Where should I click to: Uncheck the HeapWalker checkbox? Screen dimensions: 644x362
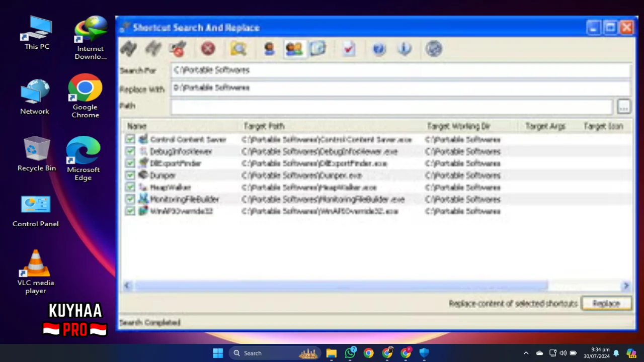(130, 187)
